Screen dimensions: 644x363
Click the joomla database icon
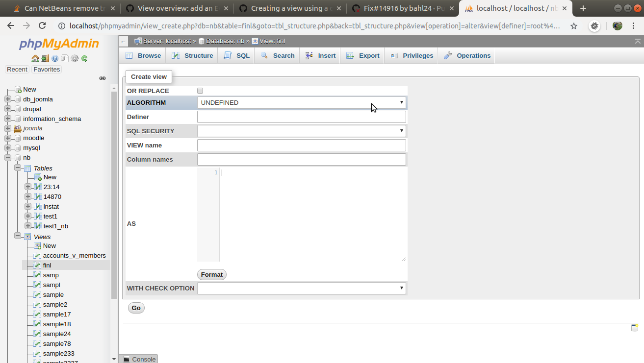pyautogui.click(x=18, y=128)
